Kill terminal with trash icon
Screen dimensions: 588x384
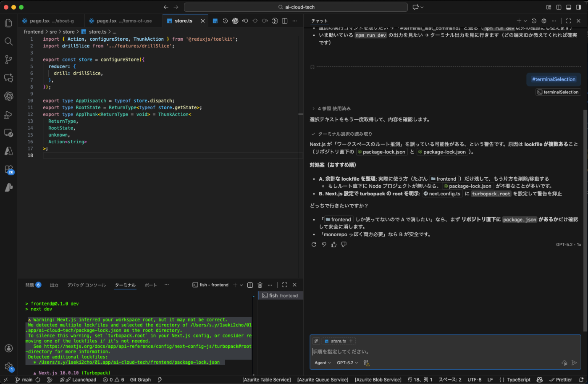260,285
